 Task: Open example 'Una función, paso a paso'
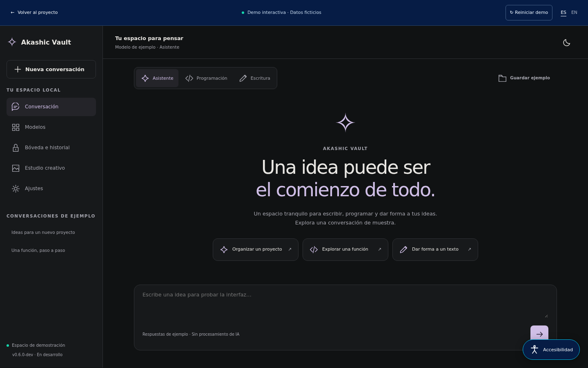[x=38, y=250]
